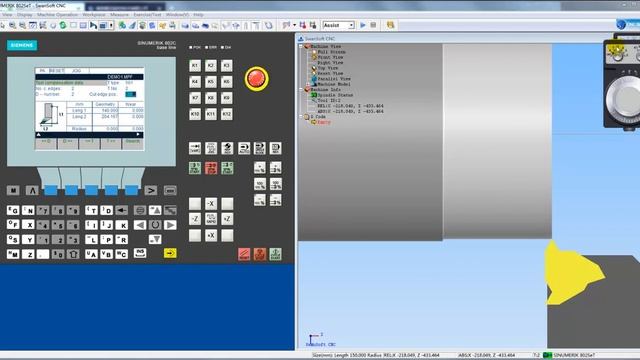Screen dimensions: 640x360
Task: Open the Workpiece menu
Action: pyautogui.click(x=94, y=15)
